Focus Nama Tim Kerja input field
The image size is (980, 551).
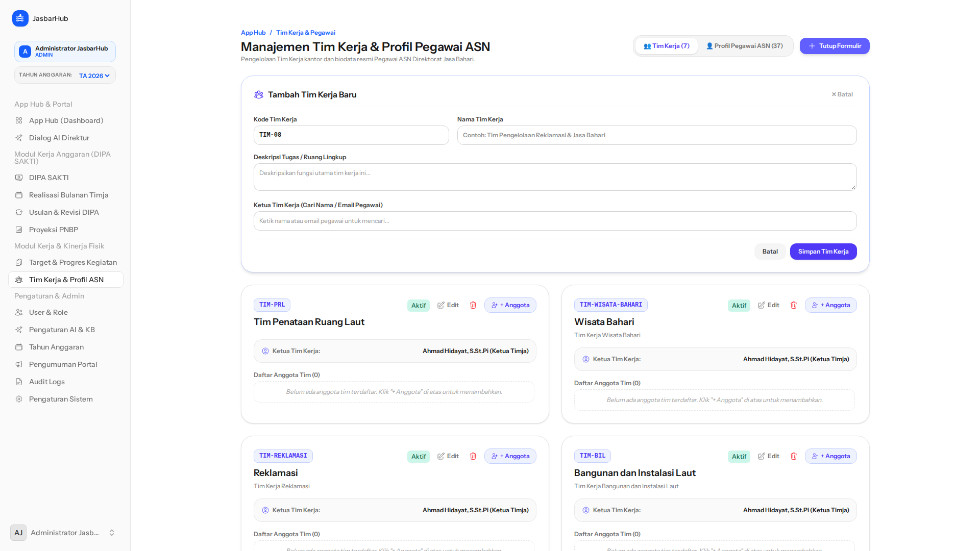tap(657, 135)
